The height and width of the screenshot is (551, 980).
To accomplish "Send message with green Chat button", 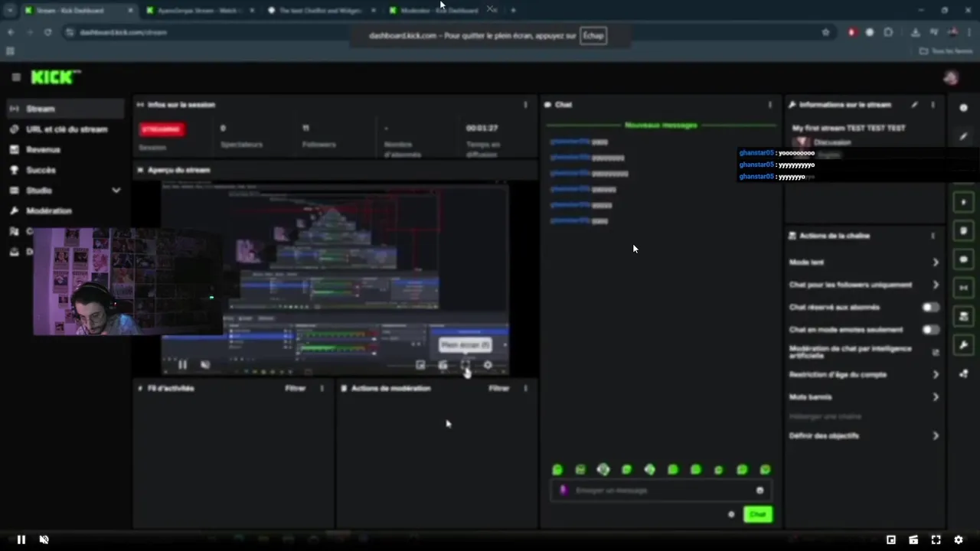I will (758, 514).
